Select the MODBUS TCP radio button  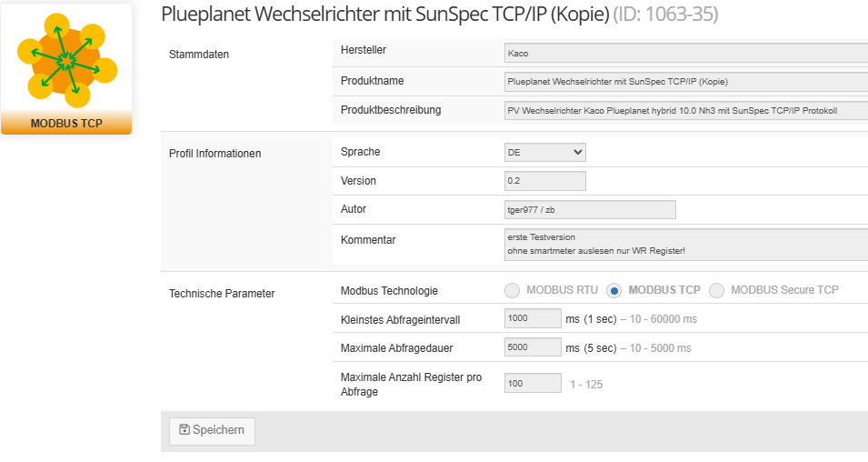pyautogui.click(x=614, y=290)
